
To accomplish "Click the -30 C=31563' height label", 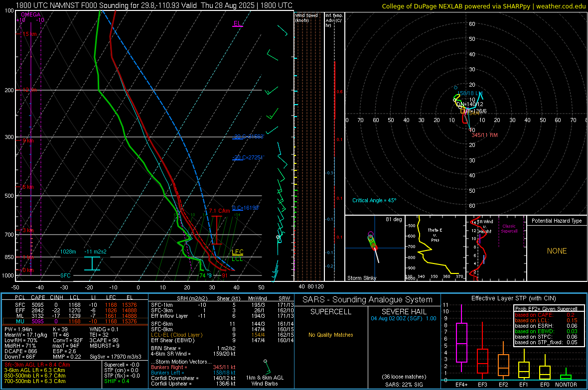I will (248, 136).
